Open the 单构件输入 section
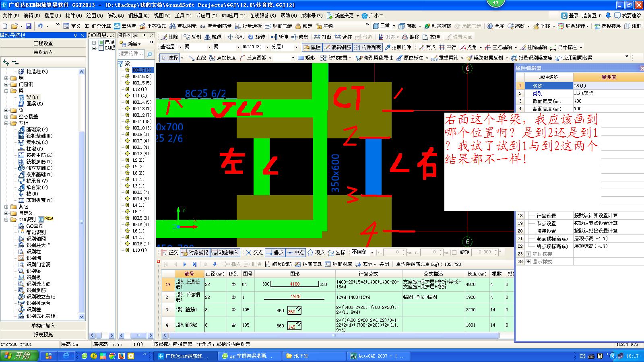Screen dimensions: 644x362 point(43,325)
